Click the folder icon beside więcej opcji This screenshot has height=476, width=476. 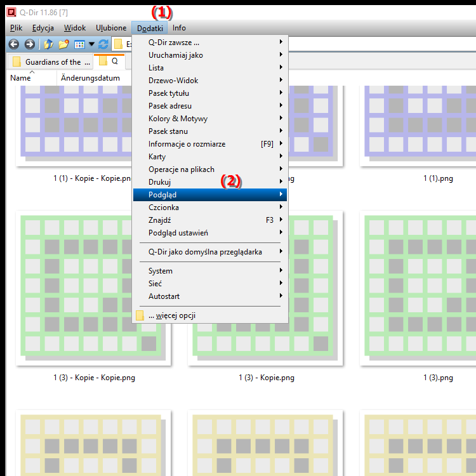[x=140, y=315]
